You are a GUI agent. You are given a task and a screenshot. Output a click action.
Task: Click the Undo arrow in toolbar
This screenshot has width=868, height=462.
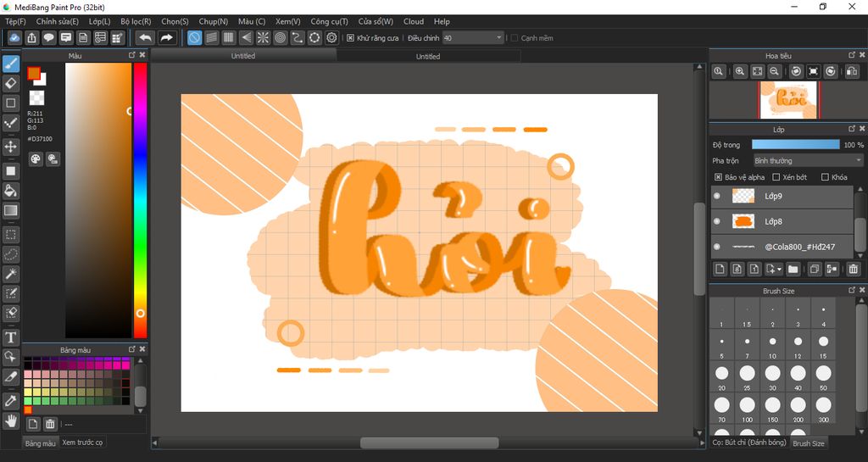(145, 38)
